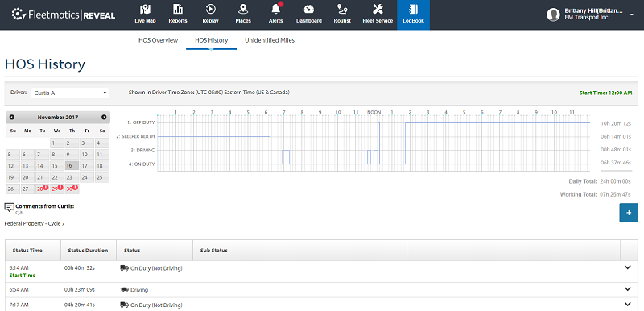Open the Brittany Hill account menu arrow
Viewport: 644px width, 311px height.
pyautogui.click(x=632, y=15)
